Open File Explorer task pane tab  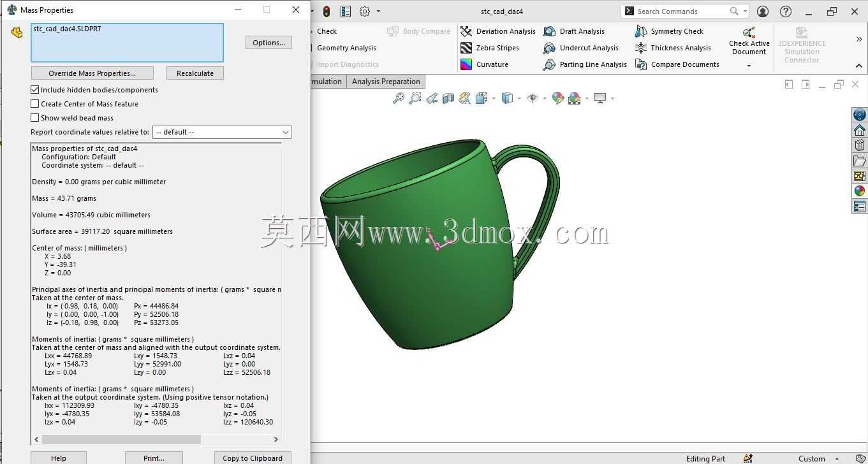click(x=860, y=161)
